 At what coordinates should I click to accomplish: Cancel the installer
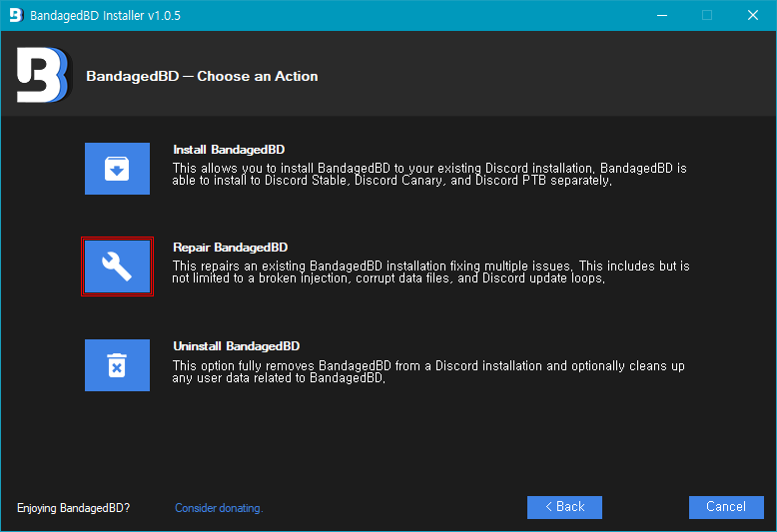726,507
